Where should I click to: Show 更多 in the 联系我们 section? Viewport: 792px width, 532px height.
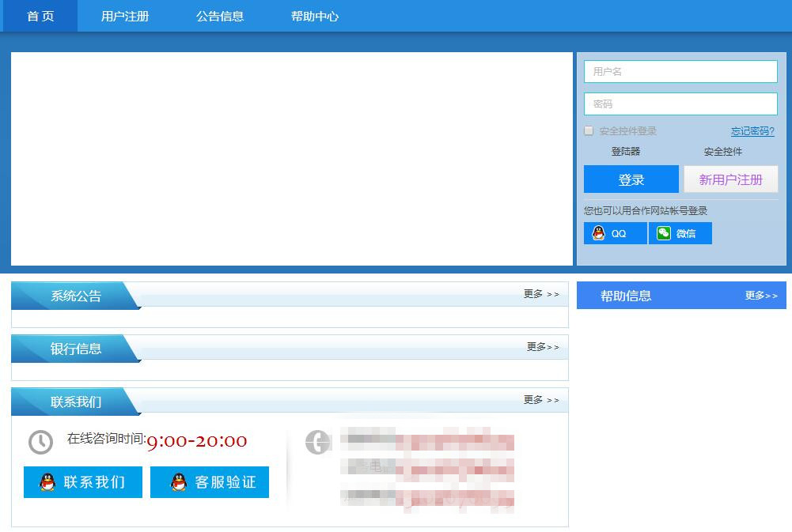click(x=541, y=400)
